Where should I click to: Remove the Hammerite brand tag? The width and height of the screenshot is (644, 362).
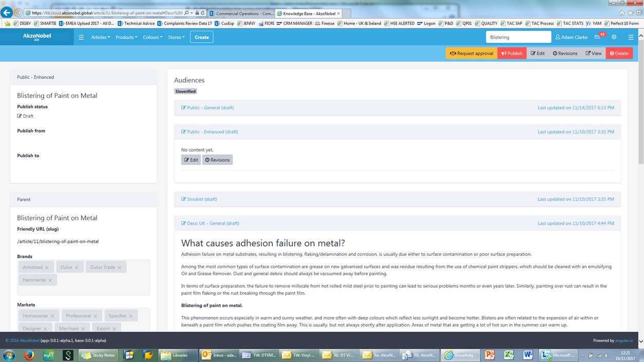[50, 280]
